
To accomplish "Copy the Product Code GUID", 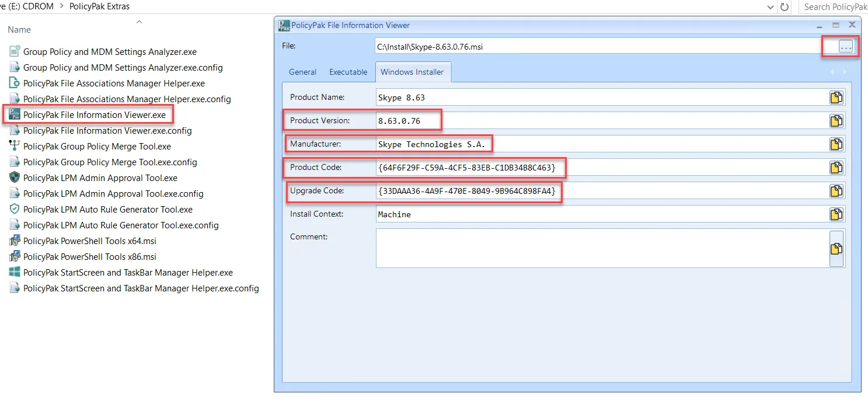I will tap(836, 168).
